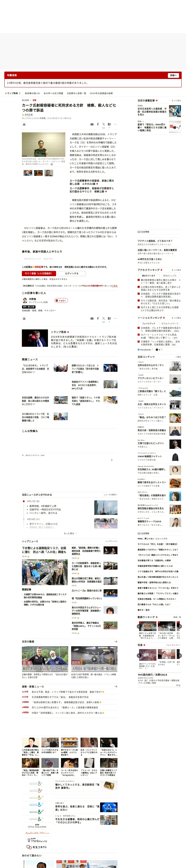
Task: Open 大統領令と政策一覧 topic tab
Action: 76,93
